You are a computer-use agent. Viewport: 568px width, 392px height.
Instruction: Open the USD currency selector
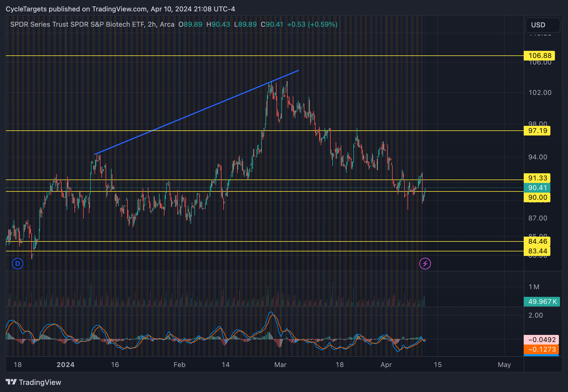click(543, 25)
